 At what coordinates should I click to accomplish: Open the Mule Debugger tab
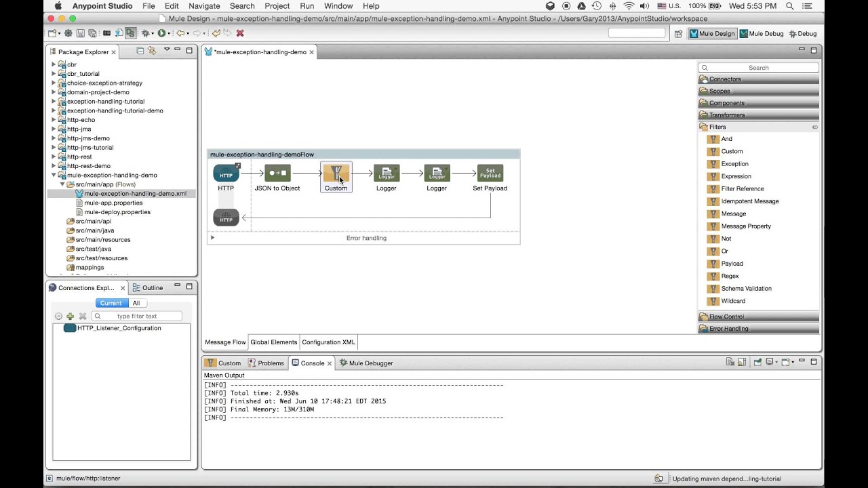(366, 363)
